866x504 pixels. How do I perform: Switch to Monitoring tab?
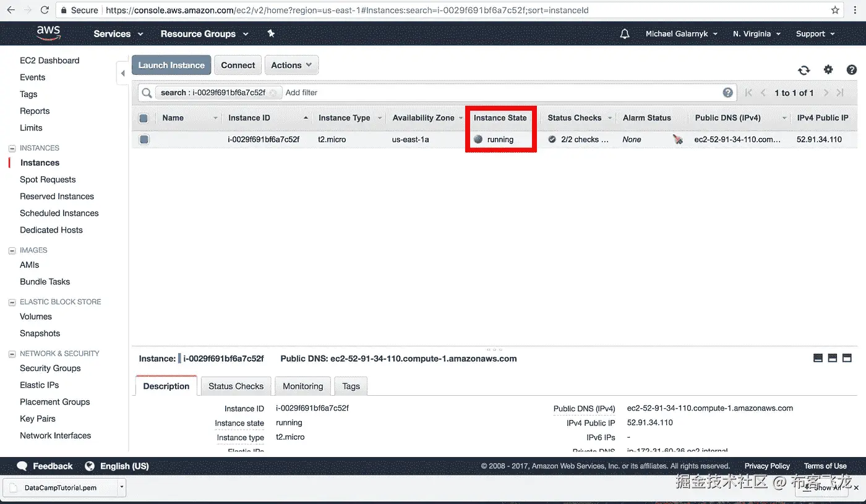303,386
